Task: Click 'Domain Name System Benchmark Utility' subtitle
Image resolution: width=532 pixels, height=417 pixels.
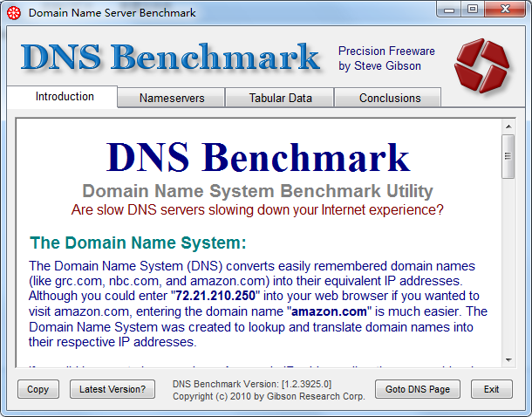Action: pos(257,191)
